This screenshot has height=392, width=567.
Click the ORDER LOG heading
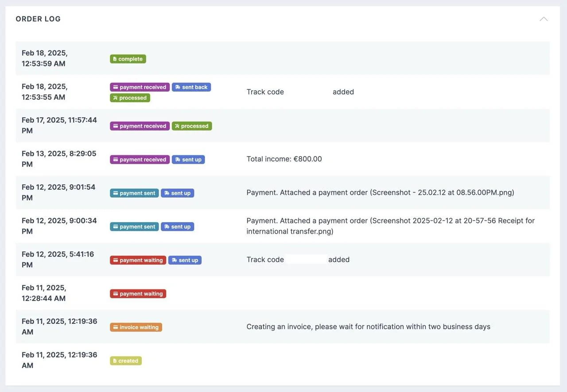click(38, 19)
